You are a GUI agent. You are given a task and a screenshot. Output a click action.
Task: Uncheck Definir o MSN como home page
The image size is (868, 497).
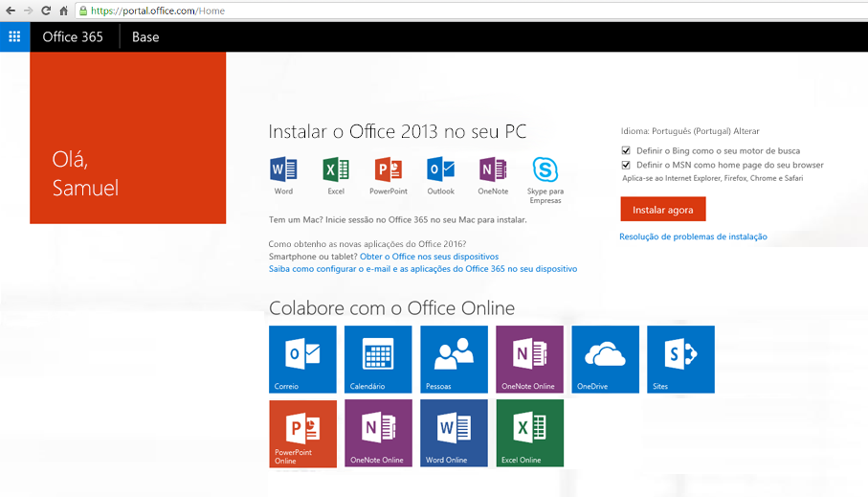pos(626,165)
